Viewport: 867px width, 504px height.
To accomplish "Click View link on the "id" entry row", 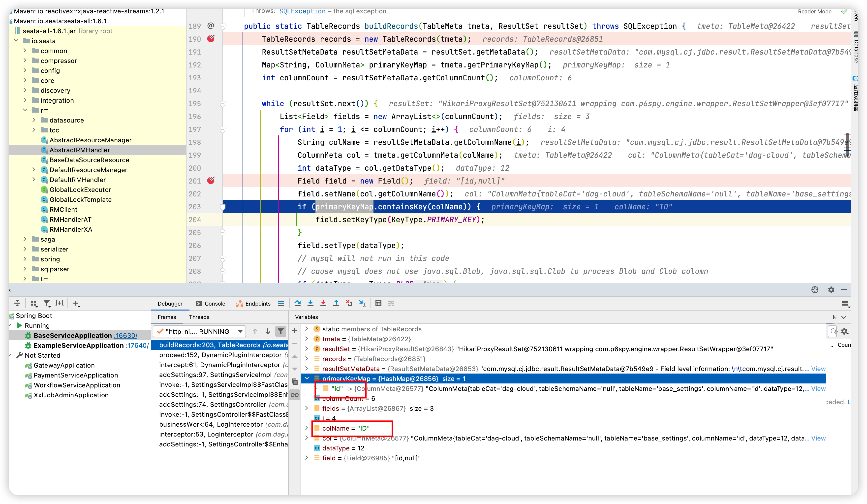I will coord(818,389).
